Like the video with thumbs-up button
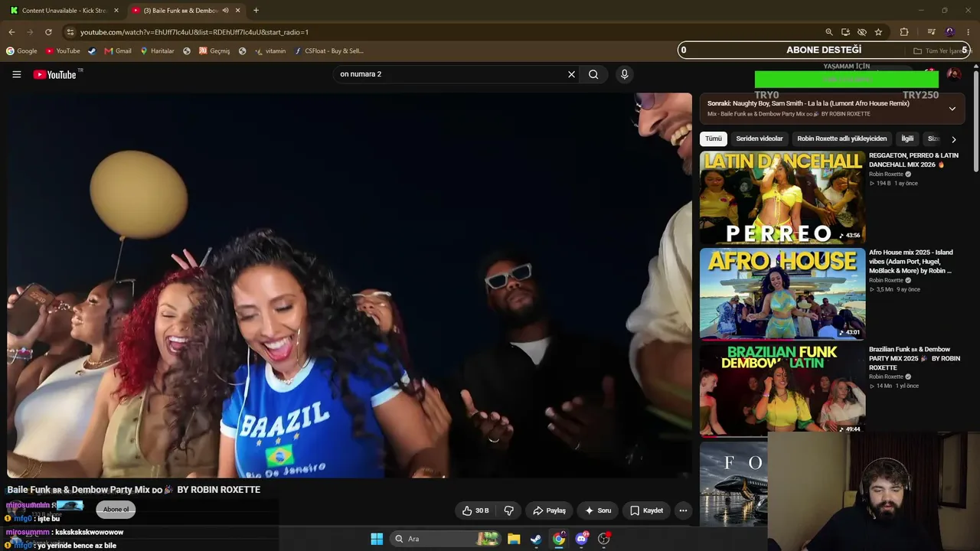 click(475, 510)
